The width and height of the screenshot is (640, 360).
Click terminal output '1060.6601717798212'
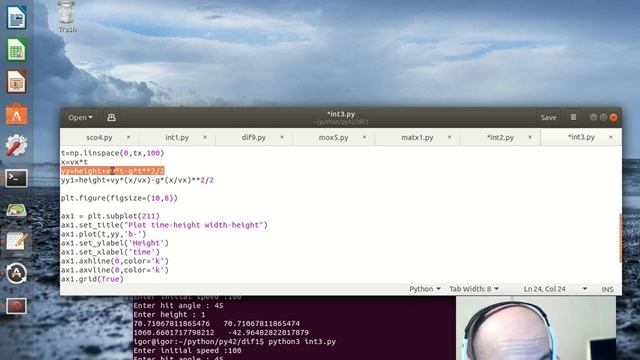174,333
